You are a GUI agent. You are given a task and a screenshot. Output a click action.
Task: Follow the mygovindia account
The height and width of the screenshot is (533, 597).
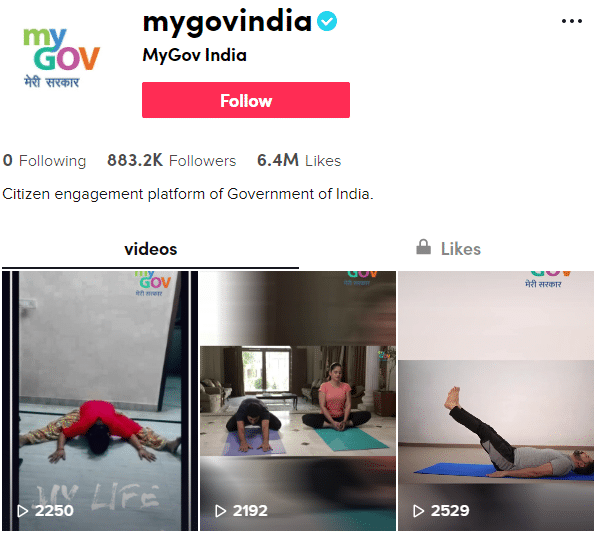click(246, 100)
